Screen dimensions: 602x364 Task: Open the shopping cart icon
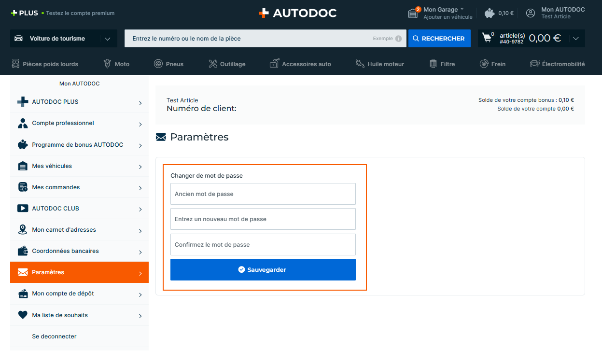487,38
